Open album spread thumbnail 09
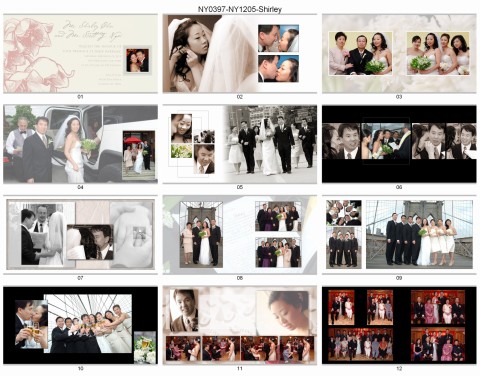Image resolution: width=480 pixels, height=376 pixels. [x=399, y=235]
